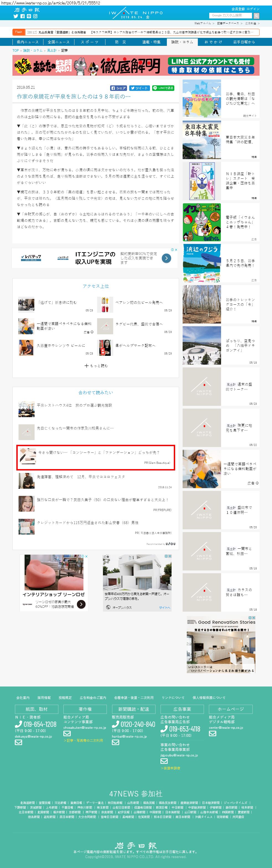Tweet article with ツイート button
This screenshot has height=868, width=272.
(139, 88)
